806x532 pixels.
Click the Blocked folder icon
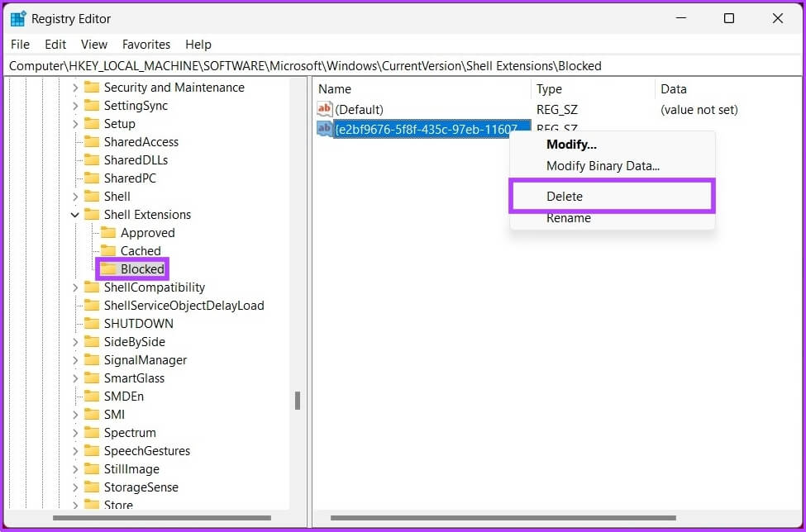point(108,269)
